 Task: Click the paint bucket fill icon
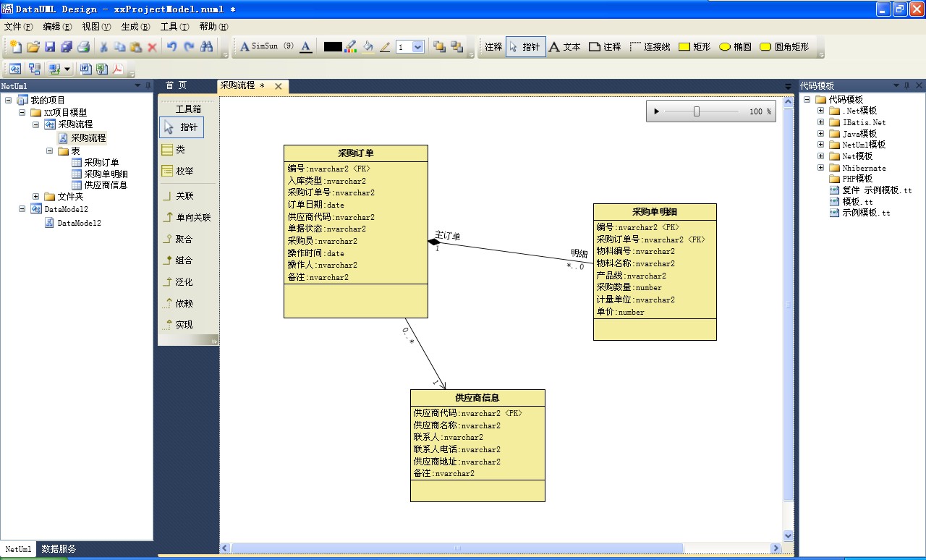[368, 47]
